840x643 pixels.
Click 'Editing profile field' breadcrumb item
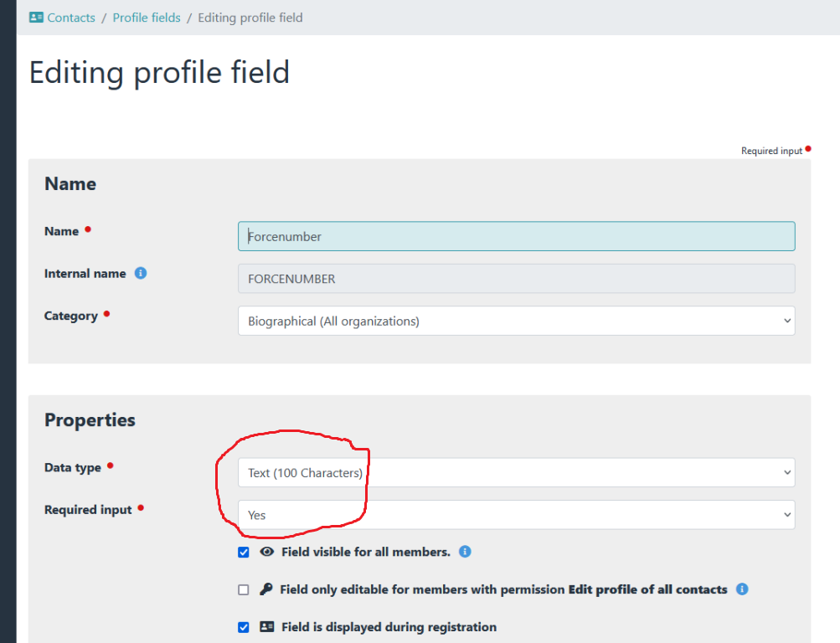point(250,18)
